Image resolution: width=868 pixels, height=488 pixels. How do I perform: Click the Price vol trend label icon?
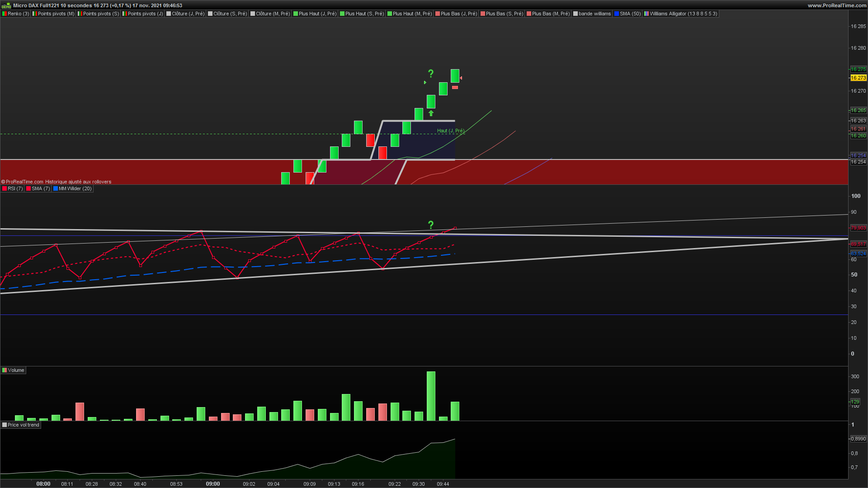tap(5, 425)
